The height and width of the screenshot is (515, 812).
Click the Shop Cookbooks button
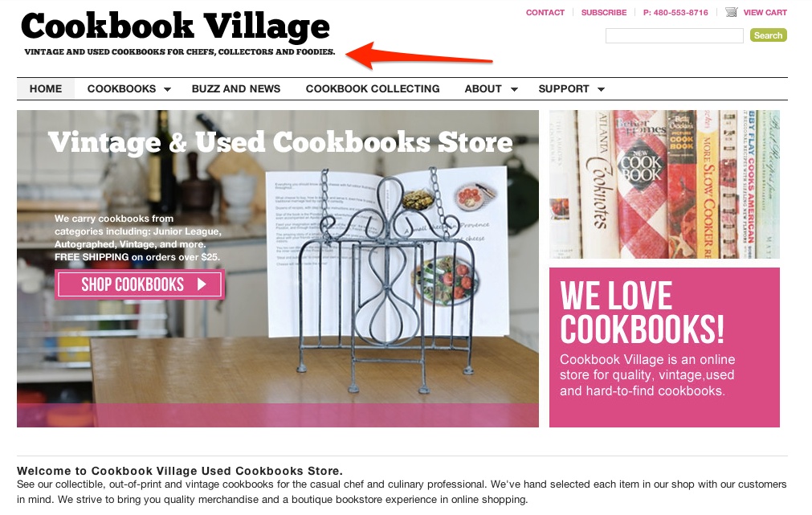(140, 284)
